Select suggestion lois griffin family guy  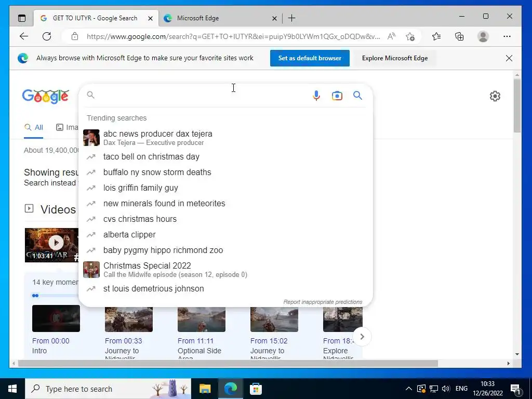point(225,188)
